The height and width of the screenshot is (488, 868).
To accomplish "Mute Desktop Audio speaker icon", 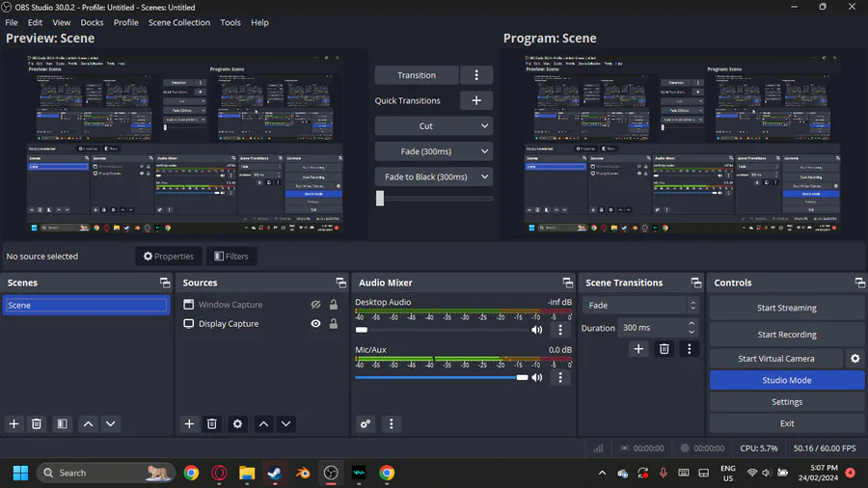I will (537, 330).
